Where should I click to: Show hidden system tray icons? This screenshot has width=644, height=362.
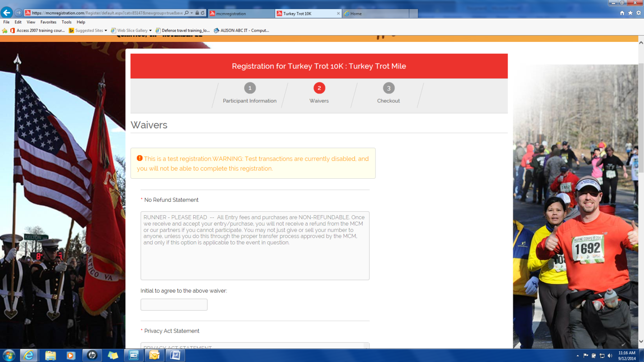[x=578, y=356]
